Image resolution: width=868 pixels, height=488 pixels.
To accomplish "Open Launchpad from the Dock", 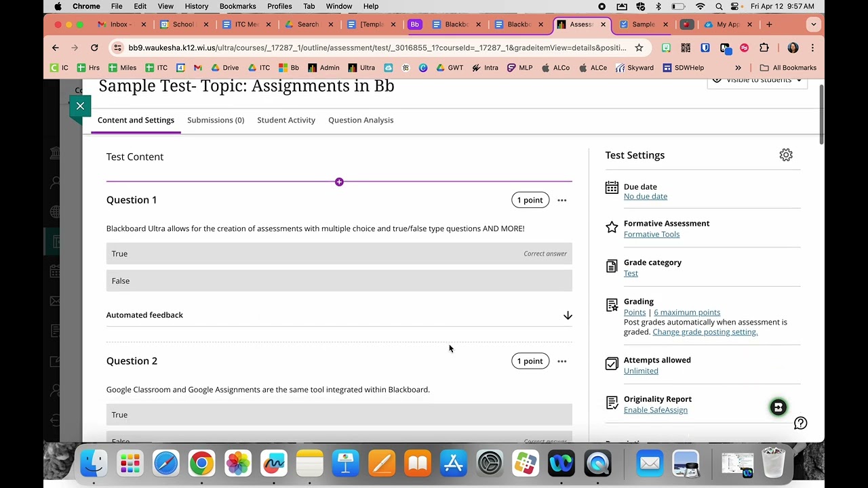I will [130, 464].
